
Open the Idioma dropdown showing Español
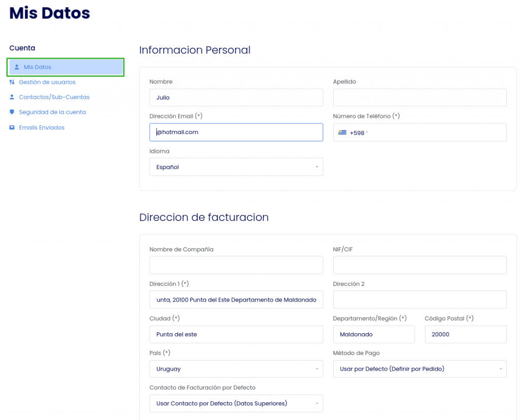pyautogui.click(x=236, y=167)
